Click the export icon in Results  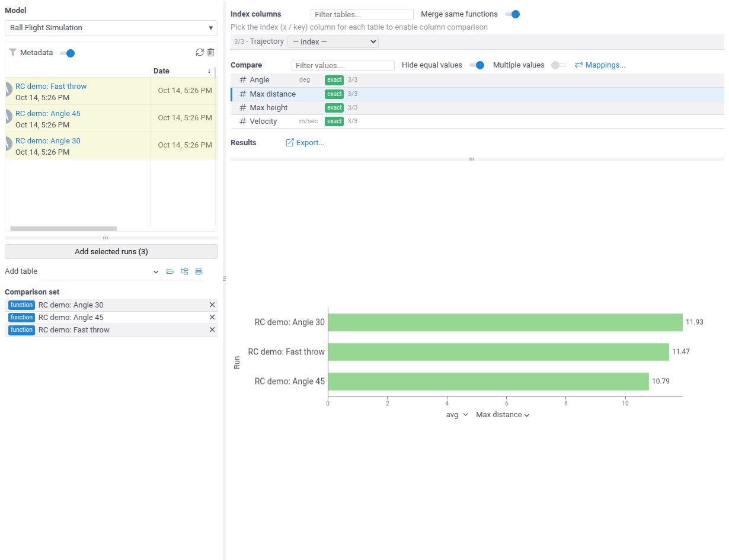point(290,143)
